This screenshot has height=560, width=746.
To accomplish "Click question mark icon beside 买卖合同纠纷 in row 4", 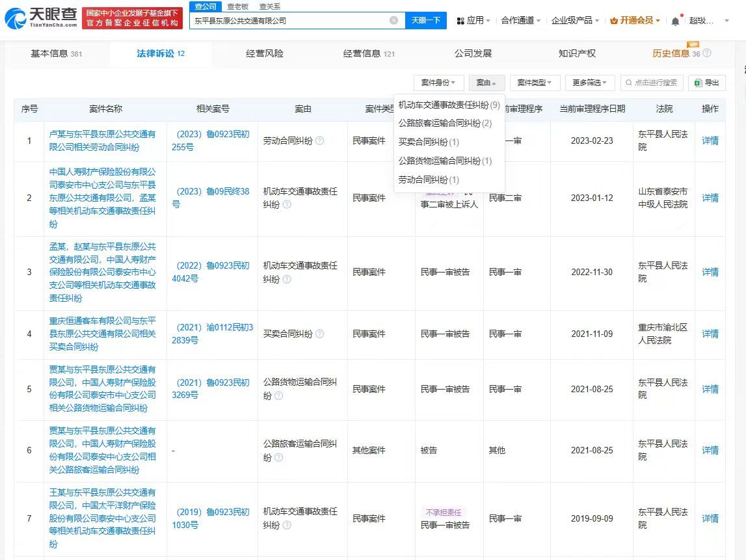I will point(319,333).
